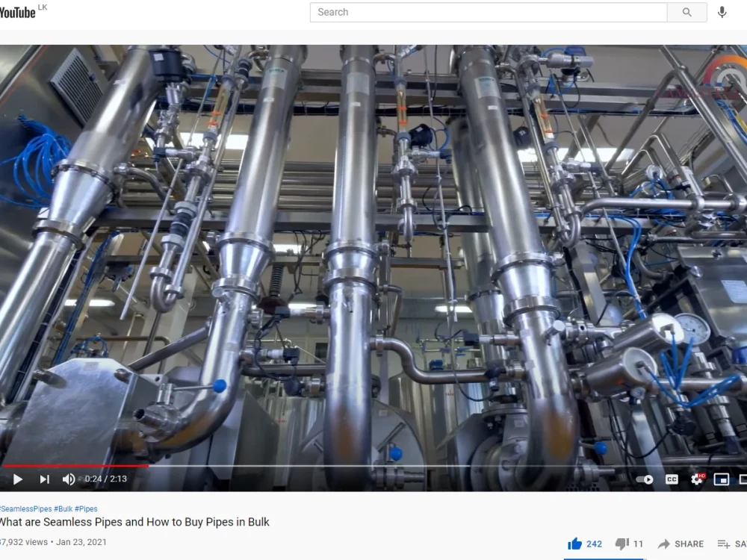
Task: Click the video title about Seamless Pipes
Action: pos(134,522)
